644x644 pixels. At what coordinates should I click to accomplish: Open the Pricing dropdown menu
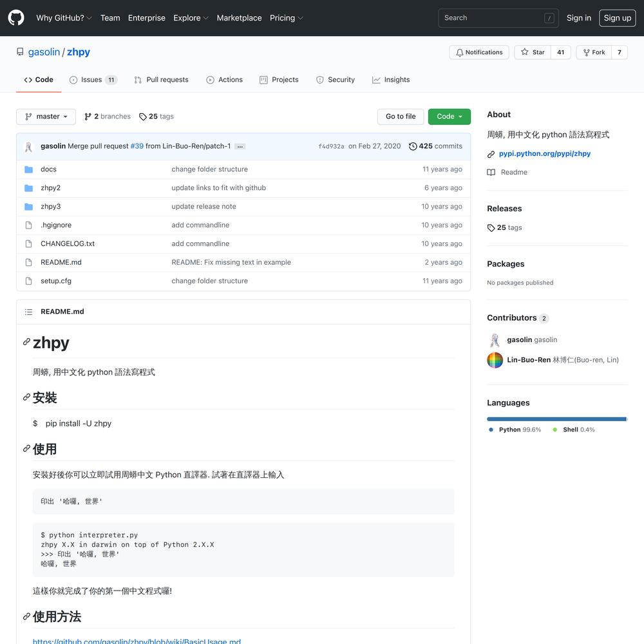pyautogui.click(x=287, y=18)
